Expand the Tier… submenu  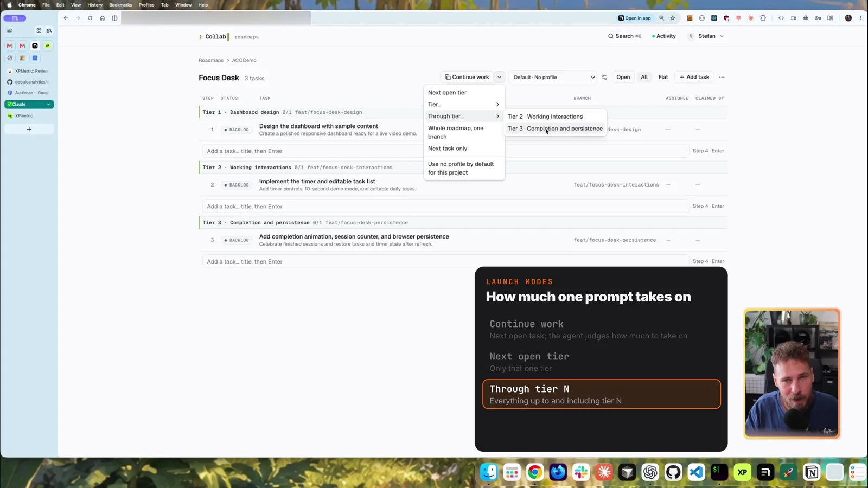click(464, 104)
